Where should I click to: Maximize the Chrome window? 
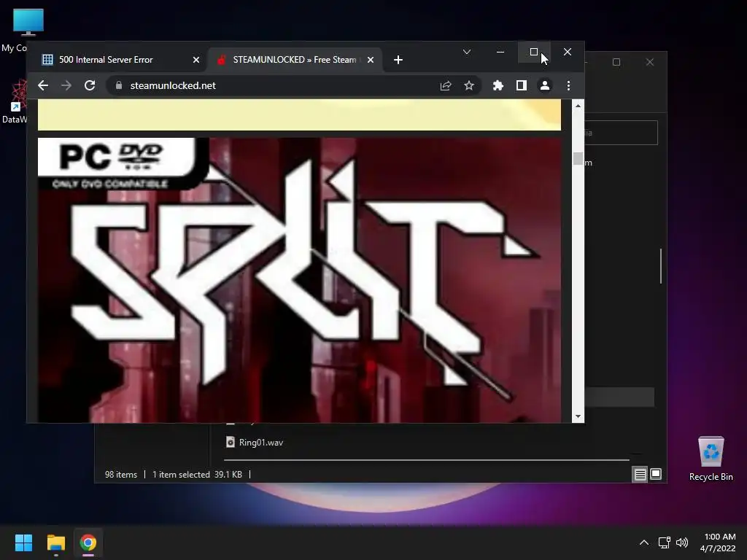coord(534,52)
